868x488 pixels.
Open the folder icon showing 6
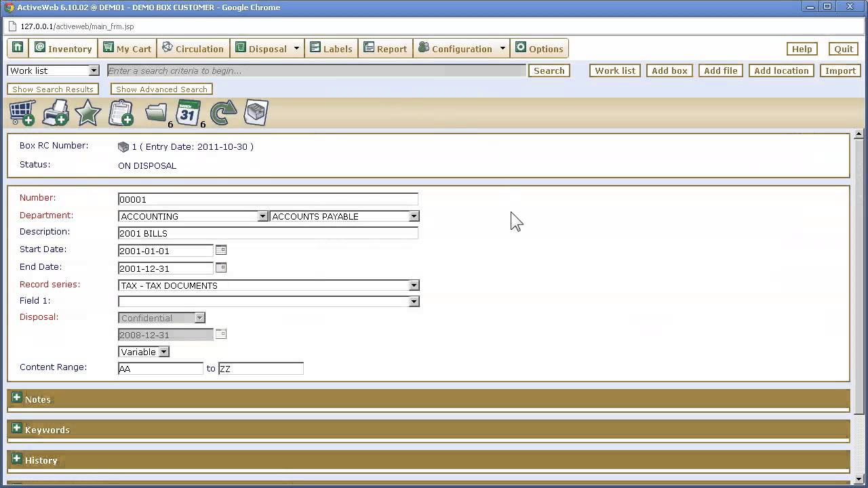157,113
